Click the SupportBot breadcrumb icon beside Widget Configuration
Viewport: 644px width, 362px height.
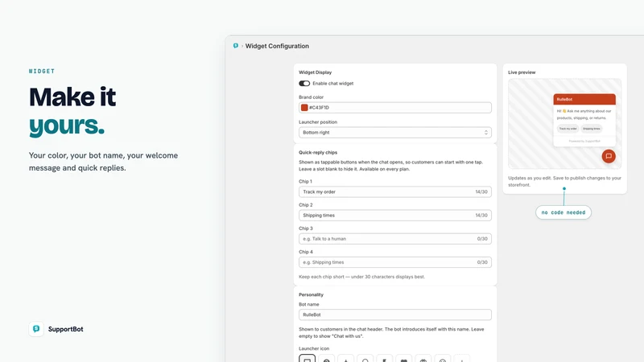(x=236, y=46)
